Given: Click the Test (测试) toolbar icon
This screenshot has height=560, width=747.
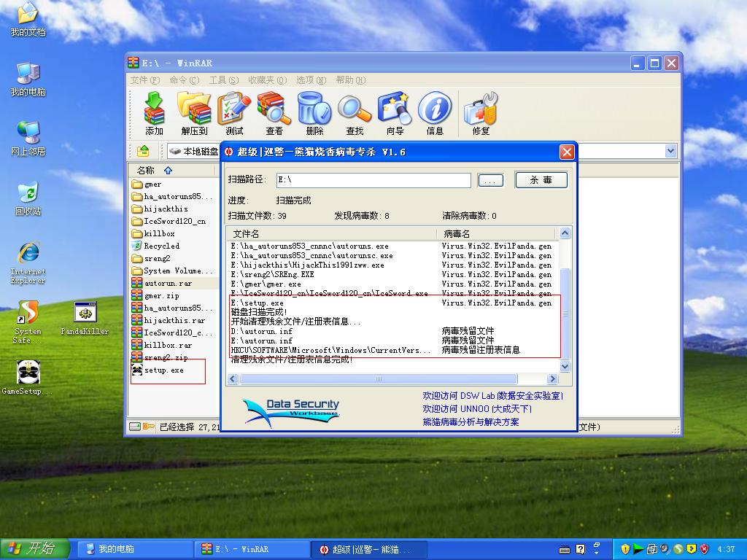Looking at the screenshot, I should [x=234, y=114].
